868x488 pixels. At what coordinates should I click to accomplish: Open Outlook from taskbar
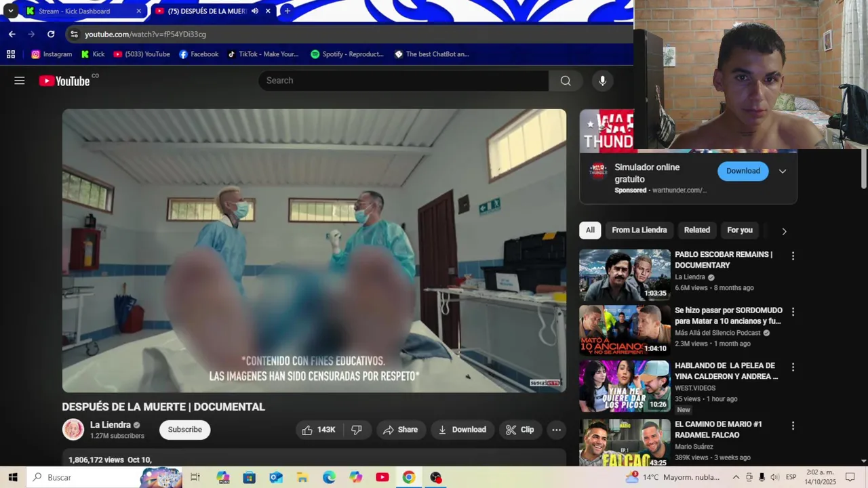(x=276, y=477)
